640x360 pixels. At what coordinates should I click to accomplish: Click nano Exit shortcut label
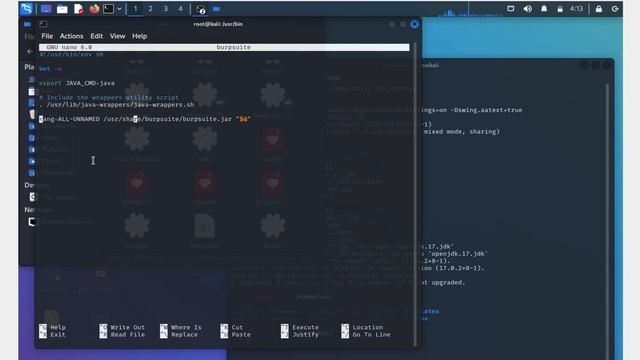point(58,335)
